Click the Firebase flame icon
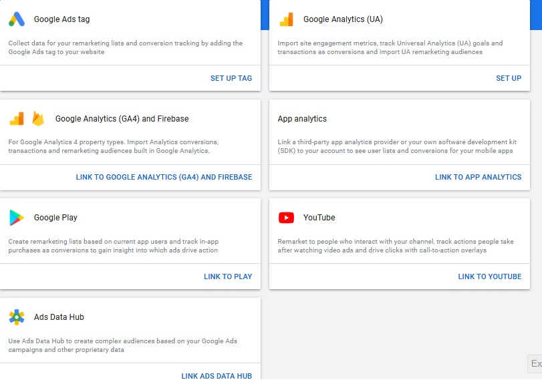542x392 pixels. [x=38, y=118]
